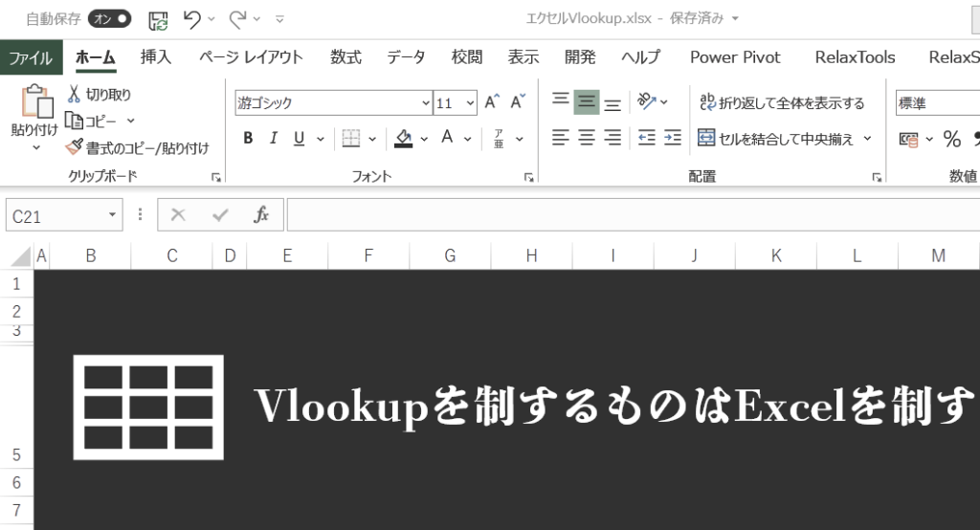Open the Redo history dropdown
The height and width of the screenshot is (530, 980).
tap(256, 19)
